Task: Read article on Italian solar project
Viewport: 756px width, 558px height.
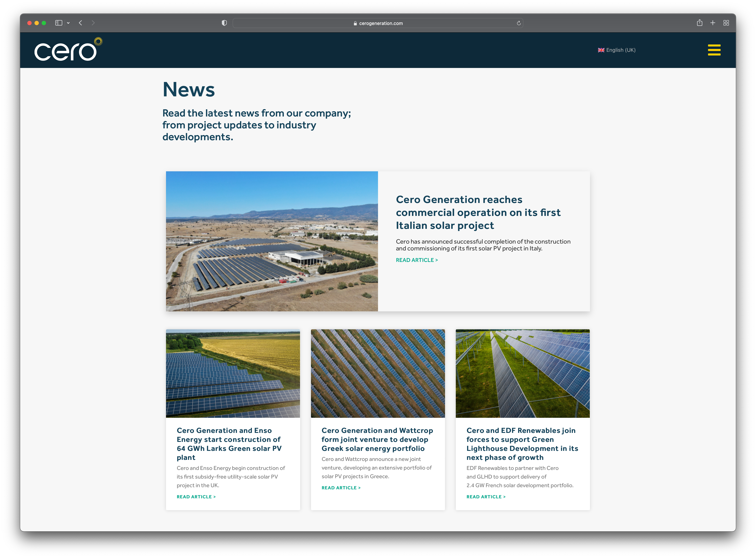Action: [417, 260]
